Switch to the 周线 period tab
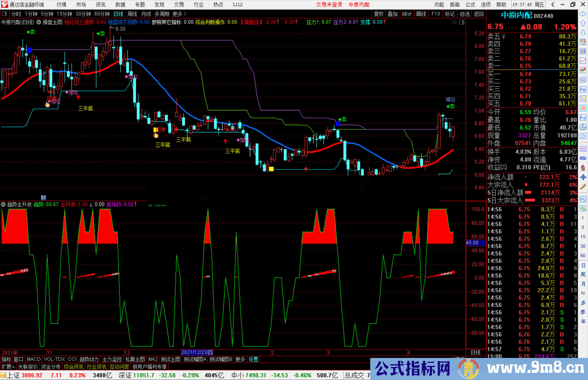This screenshot has height=380, width=588. (x=132, y=14)
